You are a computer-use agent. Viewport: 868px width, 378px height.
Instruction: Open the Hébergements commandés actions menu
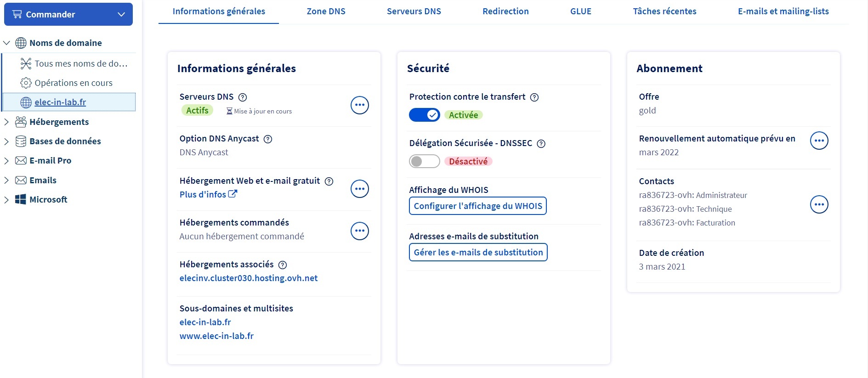(359, 231)
